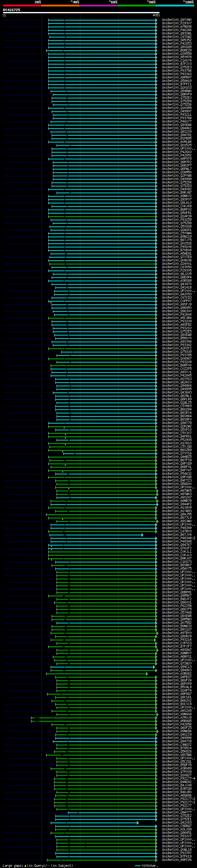This screenshot has width=197, height=868.
Task: Select the UniRef100_Q9M5K7 entry
Action: pos(177,596)
